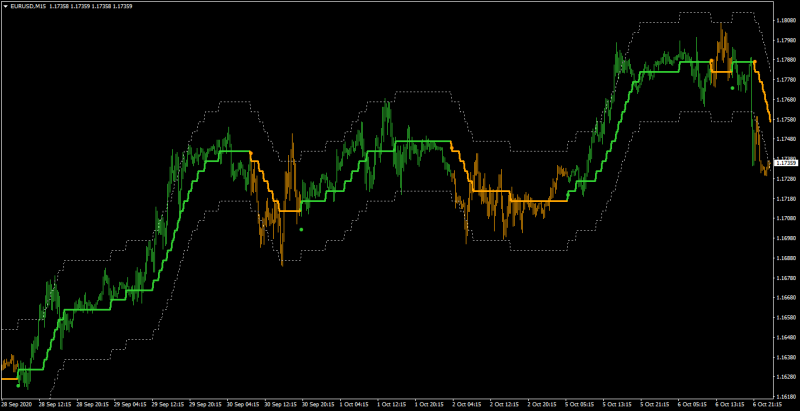Viewport: 800px width, 411px height.
Task: Click the 1.17480 price label
Action: pyautogui.click(x=786, y=139)
